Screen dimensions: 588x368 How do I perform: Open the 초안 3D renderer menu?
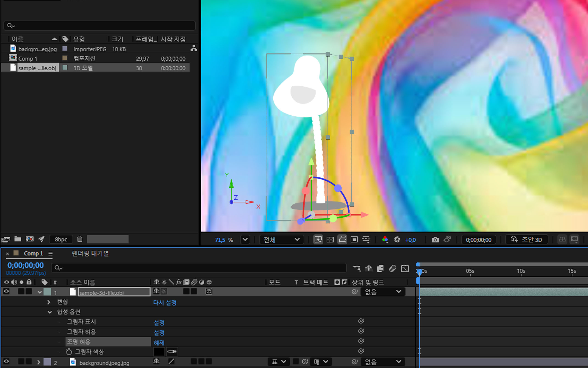527,240
